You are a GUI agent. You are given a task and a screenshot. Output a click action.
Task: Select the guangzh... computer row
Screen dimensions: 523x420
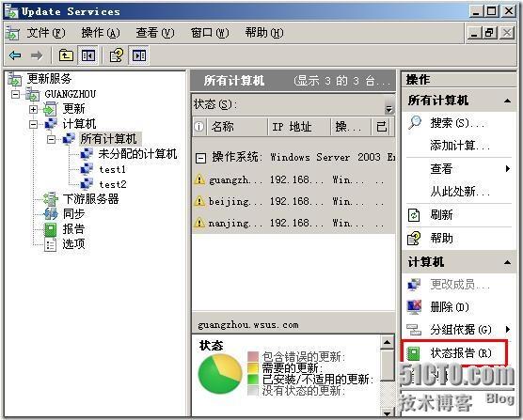pyautogui.click(x=293, y=180)
